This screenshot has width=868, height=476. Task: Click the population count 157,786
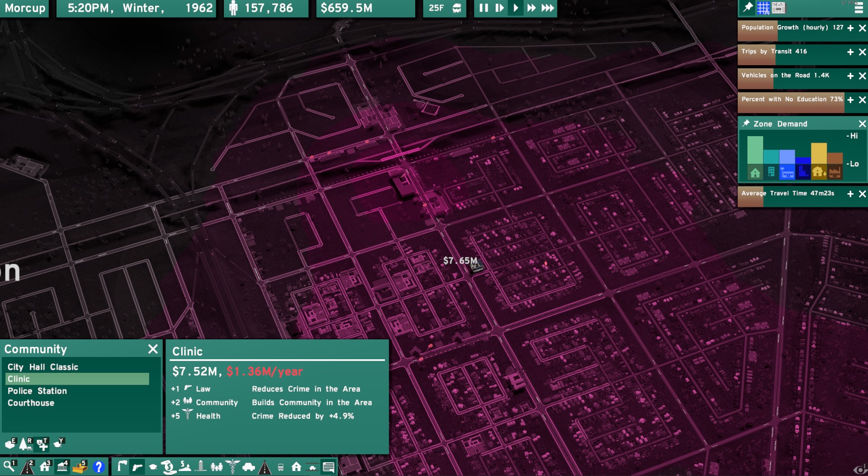coord(266,8)
